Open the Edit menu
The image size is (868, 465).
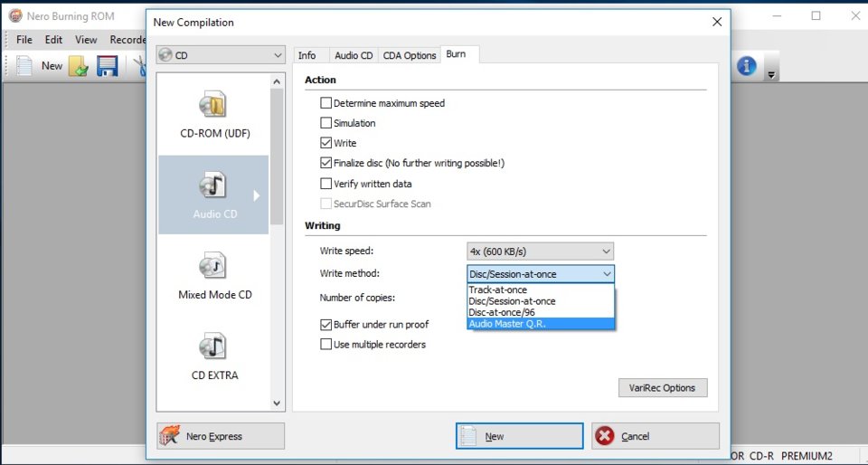53,40
